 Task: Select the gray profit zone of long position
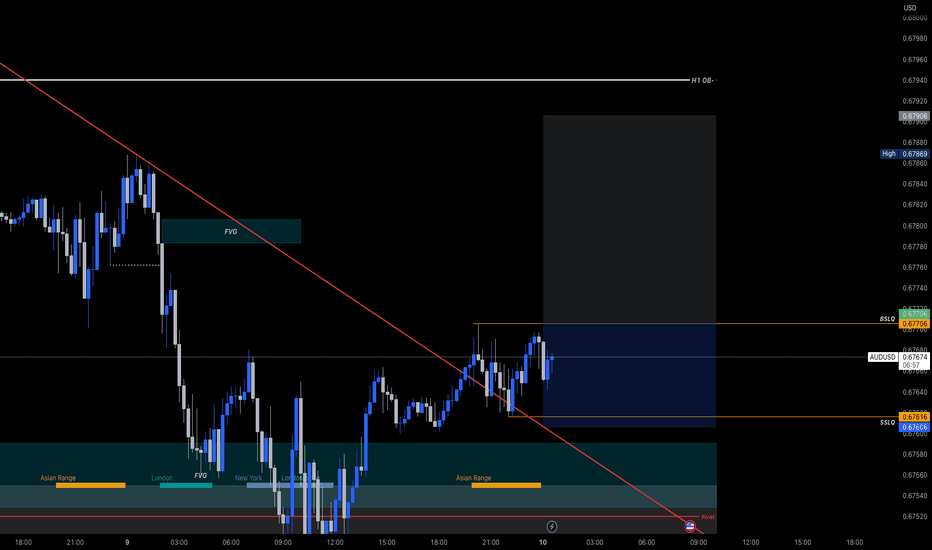point(629,219)
